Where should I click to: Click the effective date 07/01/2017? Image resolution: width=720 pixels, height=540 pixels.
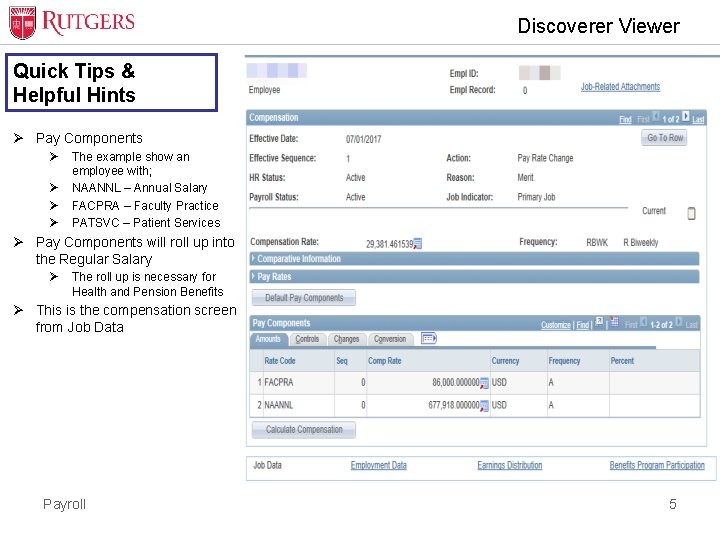(363, 139)
